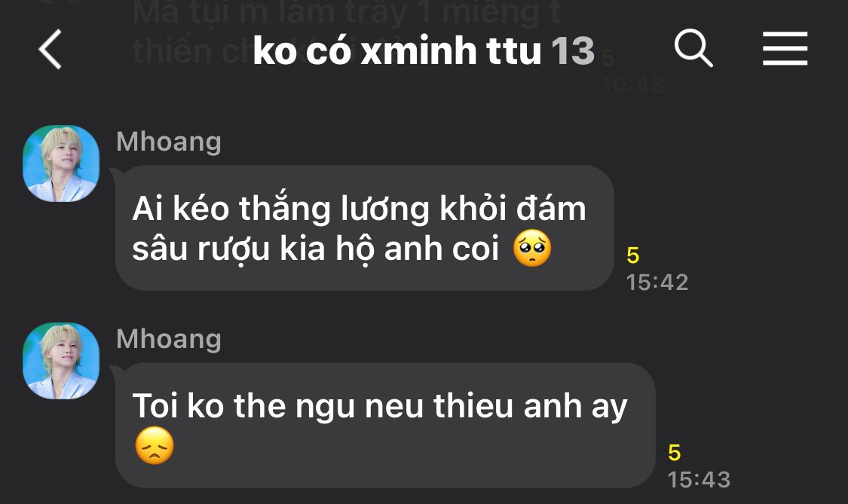Open Mhoang's avatar beside the 15:43 message
Screen dimensions: 848x504
pos(61,361)
